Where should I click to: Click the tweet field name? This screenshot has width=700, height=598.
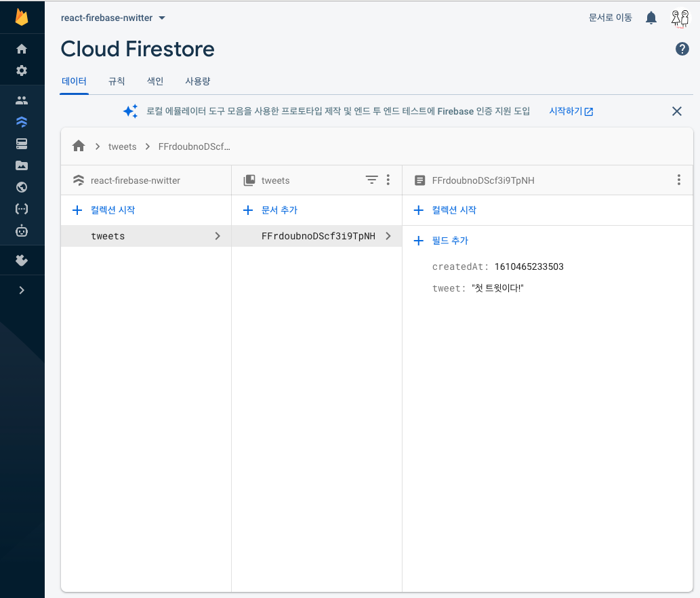[x=449, y=288]
